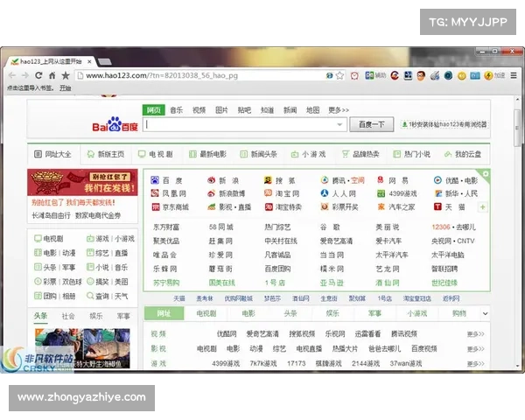Expand 更多>> in 视频 row
The width and height of the screenshot is (525, 420).
click(475, 334)
